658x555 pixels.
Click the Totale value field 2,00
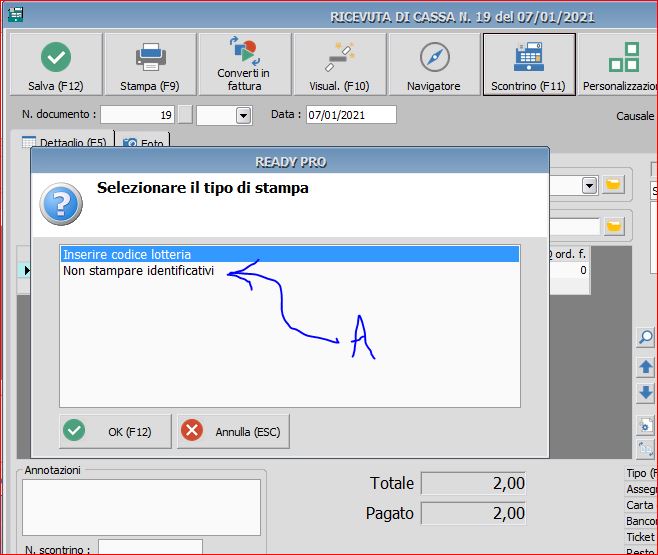(473, 483)
